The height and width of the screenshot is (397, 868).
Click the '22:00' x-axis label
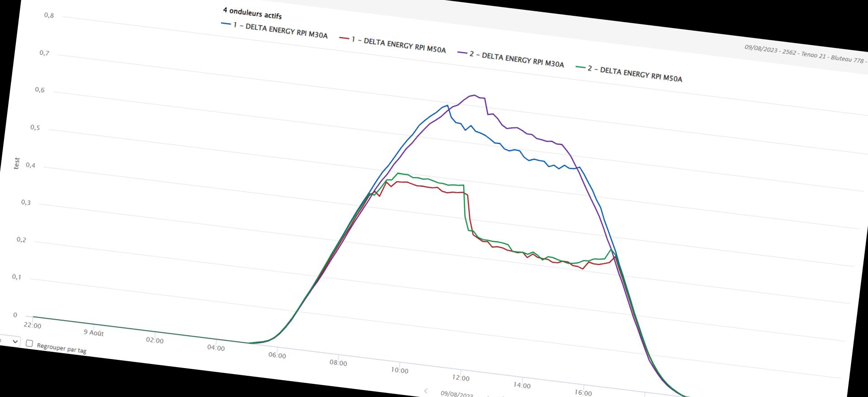pyautogui.click(x=33, y=326)
